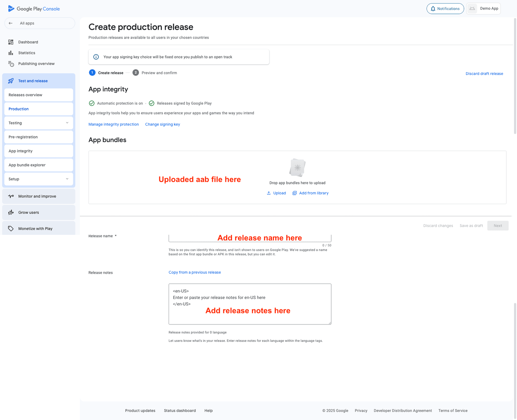Screen dimensions: 517x420
Task: Click the Notifications bell icon
Action: pyautogui.click(x=433, y=9)
